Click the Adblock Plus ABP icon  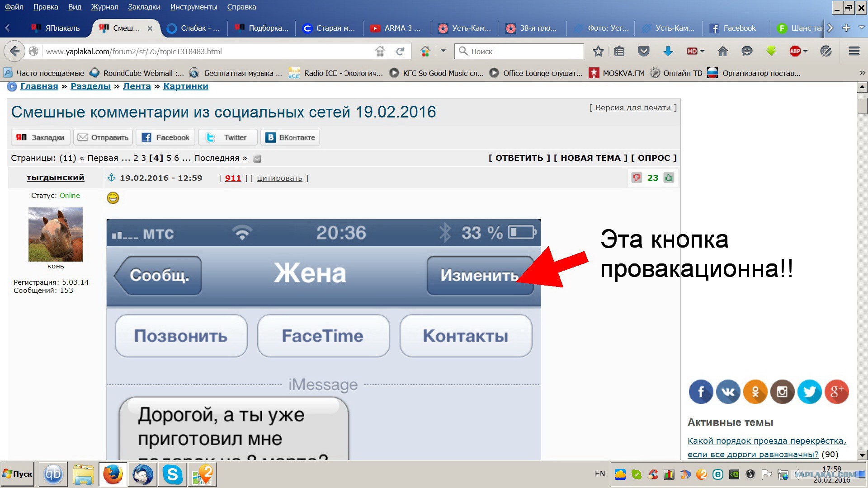click(795, 52)
